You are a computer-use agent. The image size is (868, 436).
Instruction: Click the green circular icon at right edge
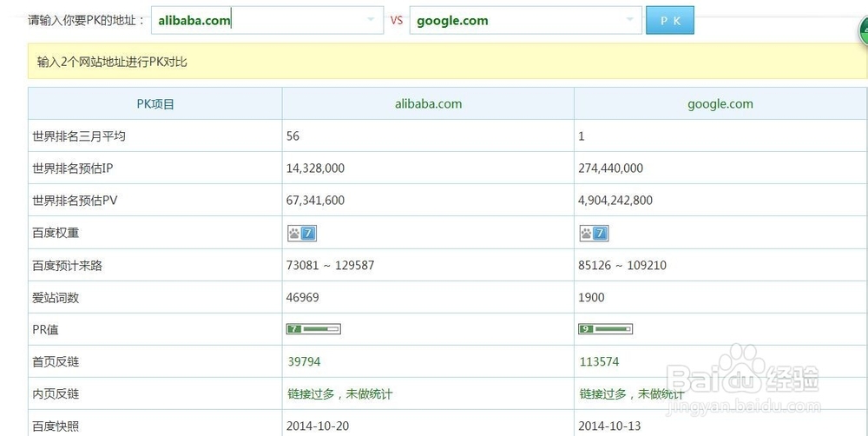tap(862, 35)
